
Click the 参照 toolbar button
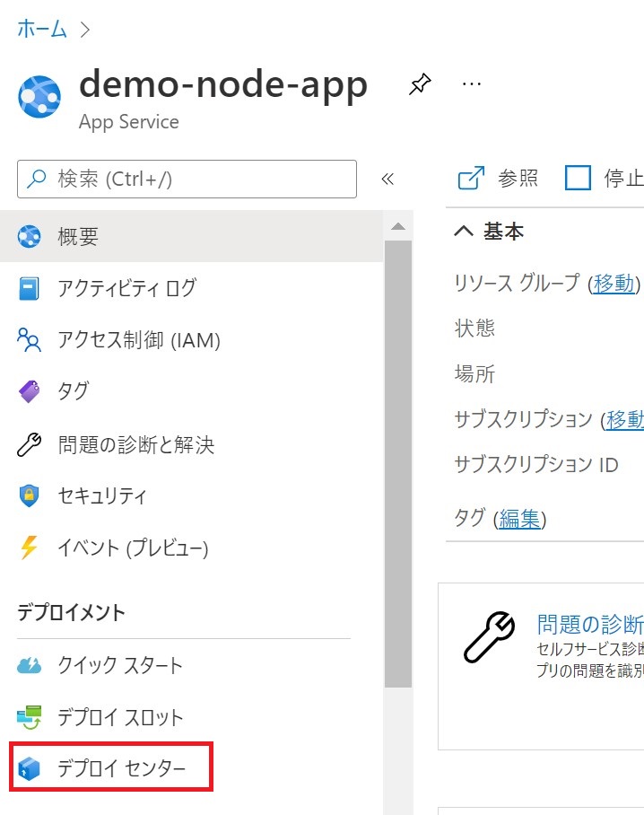[498, 179]
